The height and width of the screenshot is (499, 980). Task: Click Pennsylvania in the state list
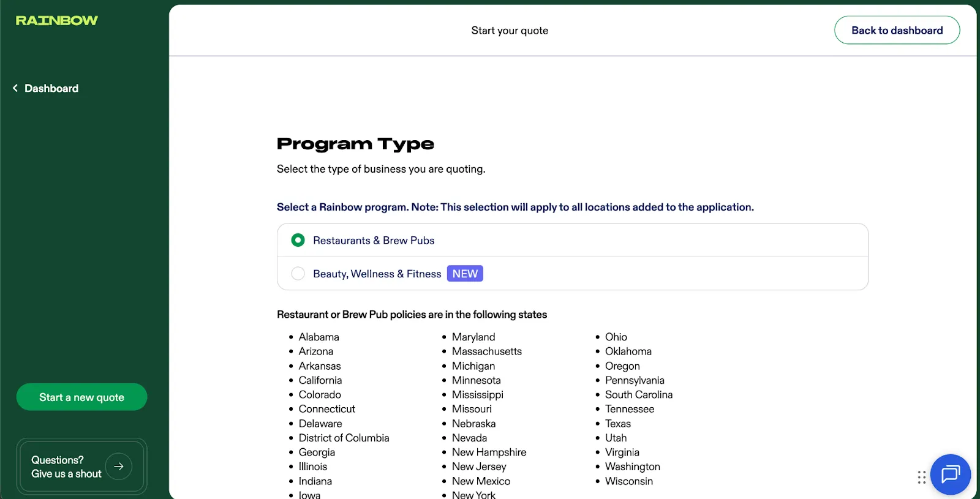point(635,380)
